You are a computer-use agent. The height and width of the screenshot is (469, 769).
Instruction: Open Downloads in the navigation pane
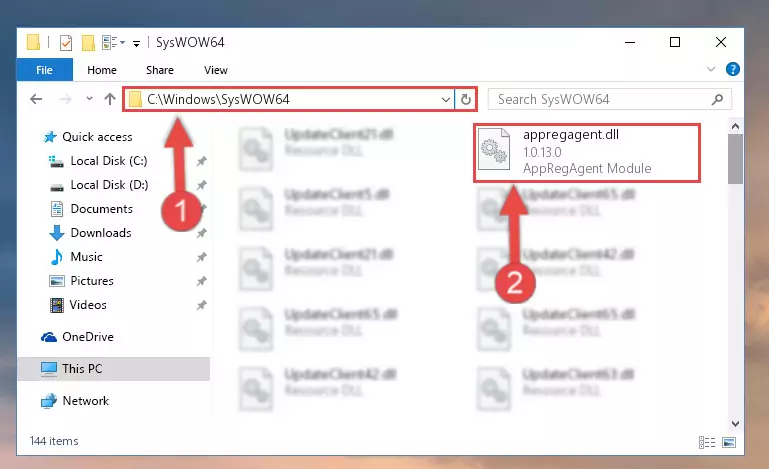(x=101, y=233)
